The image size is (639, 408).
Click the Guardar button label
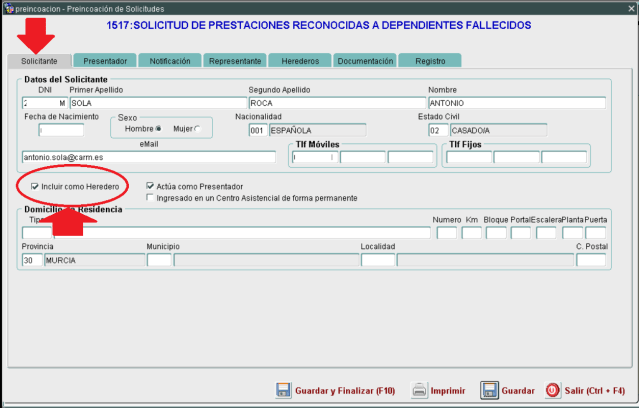click(518, 390)
